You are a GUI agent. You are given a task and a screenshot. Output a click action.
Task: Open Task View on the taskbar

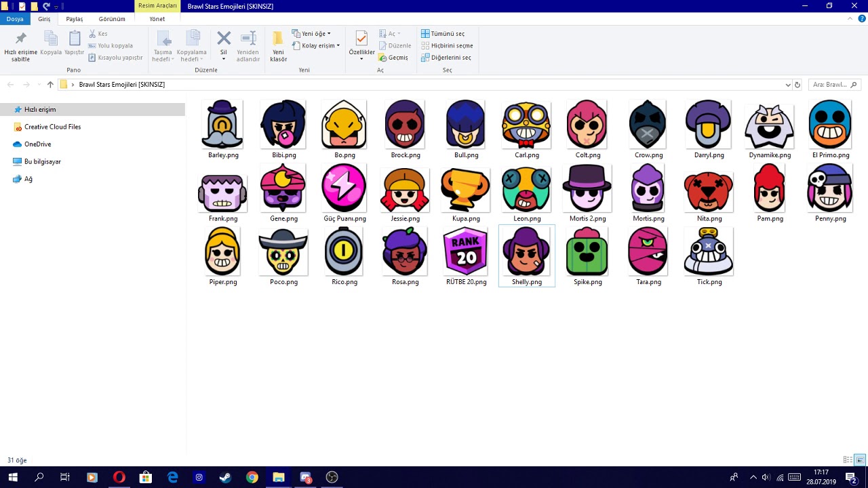tap(65, 477)
